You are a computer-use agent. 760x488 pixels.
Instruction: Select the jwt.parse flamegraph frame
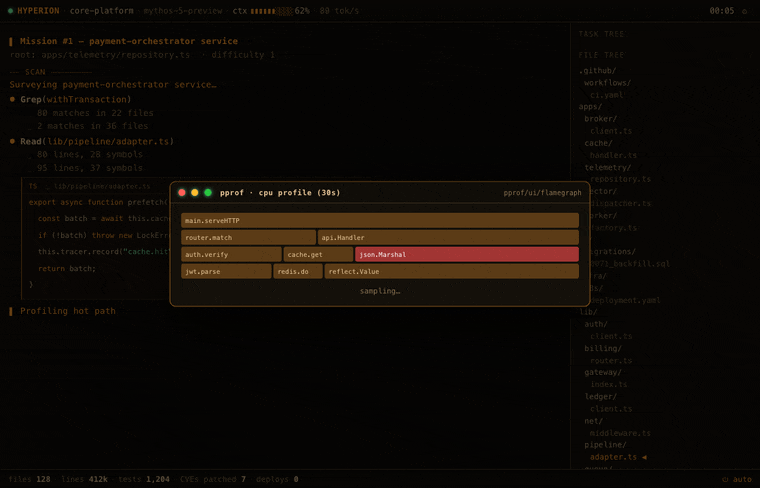pyautogui.click(x=226, y=271)
